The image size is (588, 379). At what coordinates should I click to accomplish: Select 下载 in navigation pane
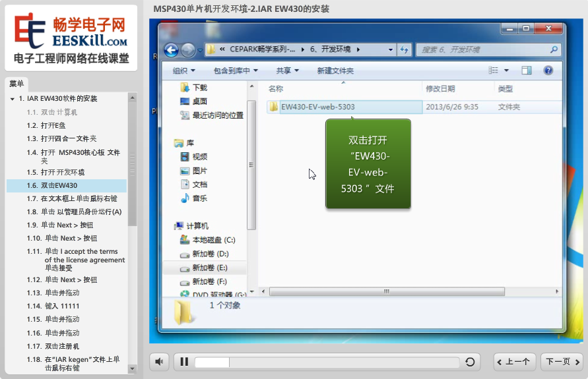[x=194, y=87]
